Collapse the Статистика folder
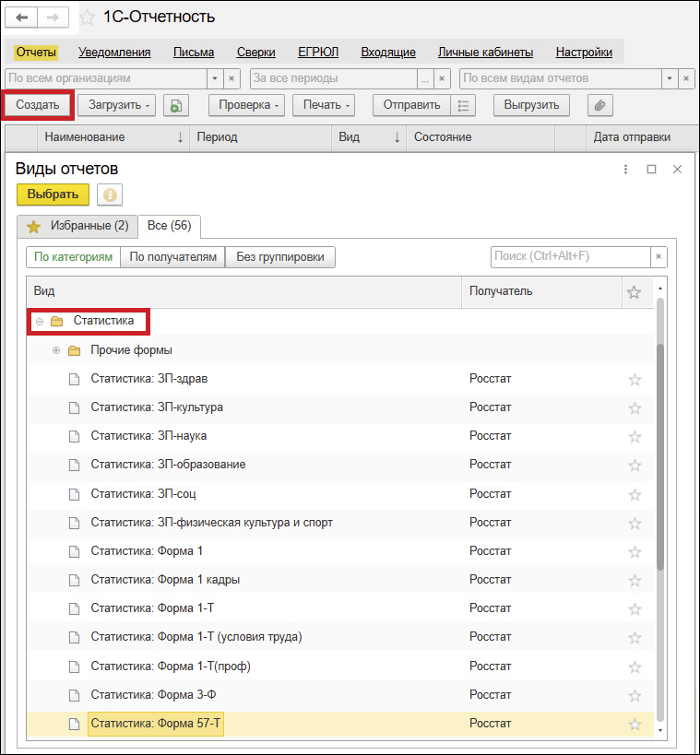 coord(40,322)
